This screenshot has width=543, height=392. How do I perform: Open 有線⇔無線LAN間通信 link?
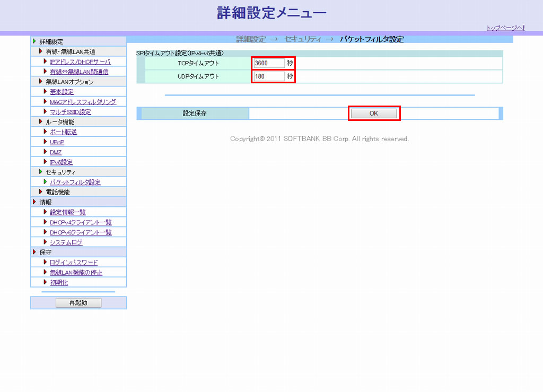pyautogui.click(x=79, y=72)
